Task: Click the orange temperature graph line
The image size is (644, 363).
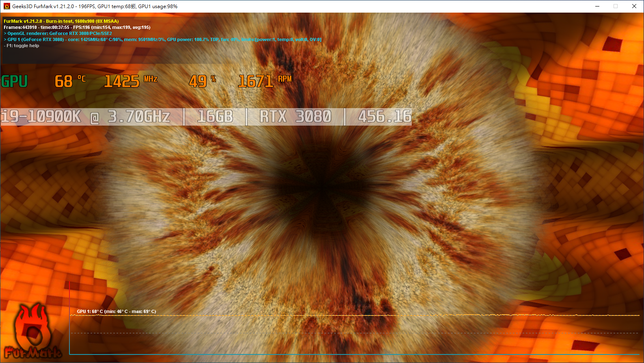Action: (x=355, y=315)
